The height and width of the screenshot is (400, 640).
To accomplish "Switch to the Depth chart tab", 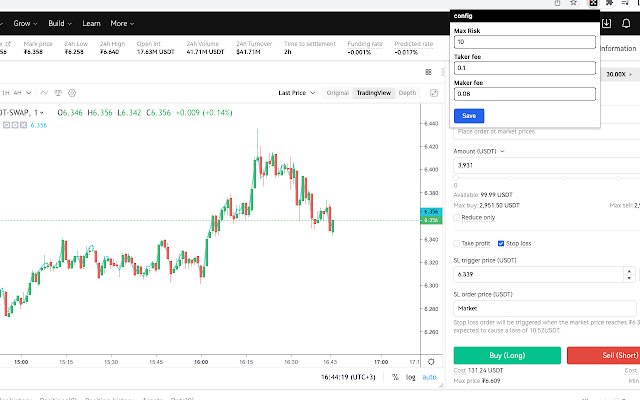I will click(x=407, y=93).
